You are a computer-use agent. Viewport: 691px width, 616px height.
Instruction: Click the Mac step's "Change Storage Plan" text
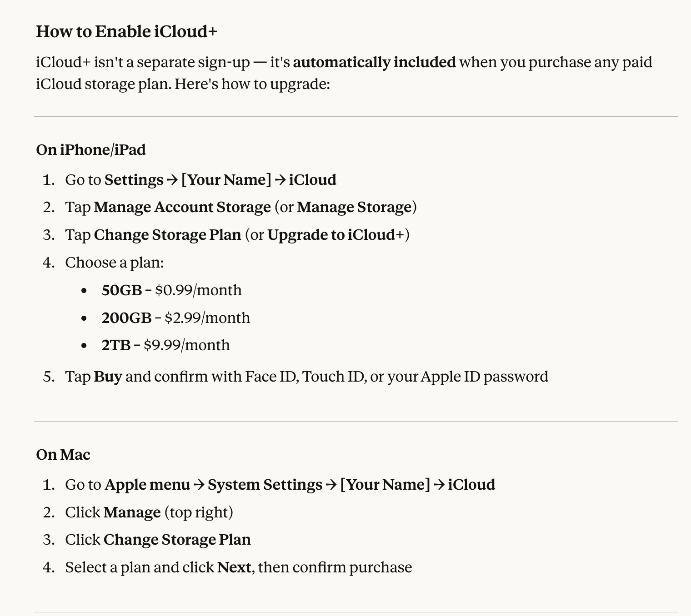[x=177, y=540]
